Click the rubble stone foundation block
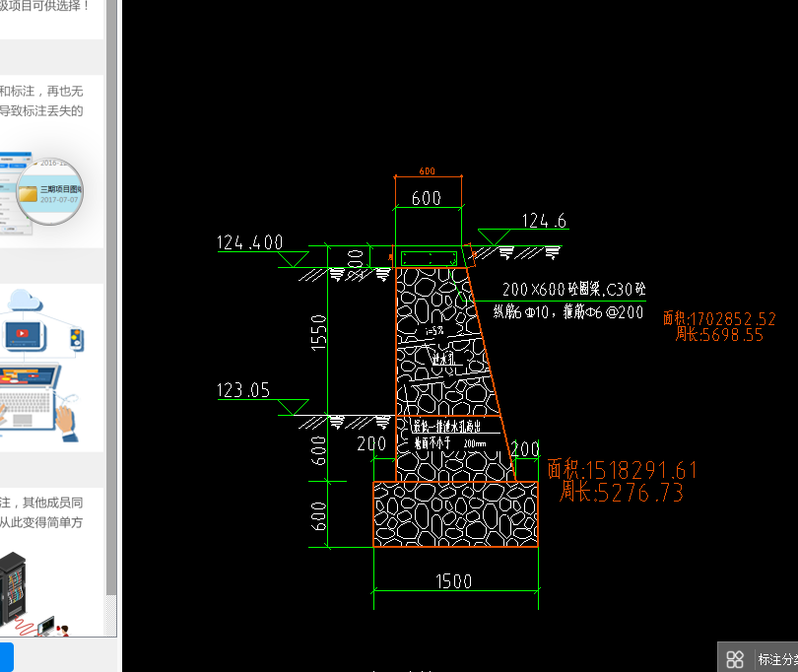The image size is (798, 672). 455,513
